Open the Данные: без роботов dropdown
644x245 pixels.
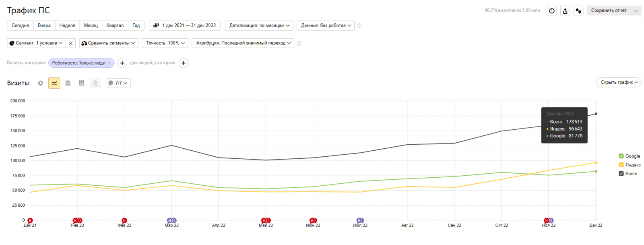(326, 25)
